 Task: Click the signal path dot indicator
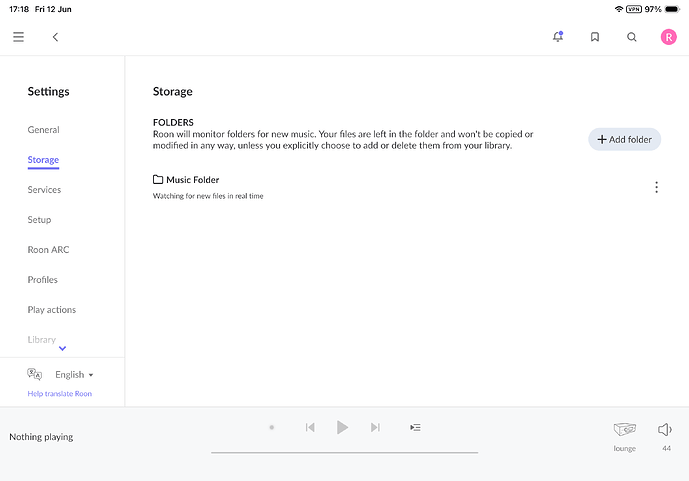(x=272, y=427)
